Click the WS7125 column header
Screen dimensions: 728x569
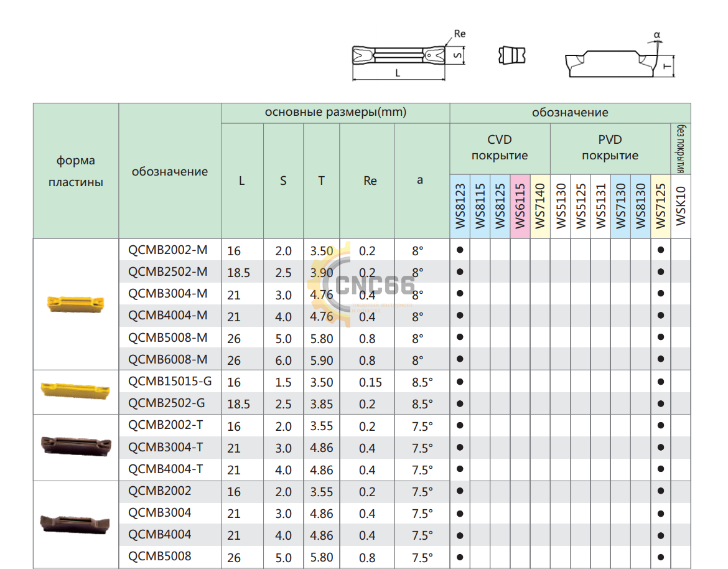tap(661, 206)
